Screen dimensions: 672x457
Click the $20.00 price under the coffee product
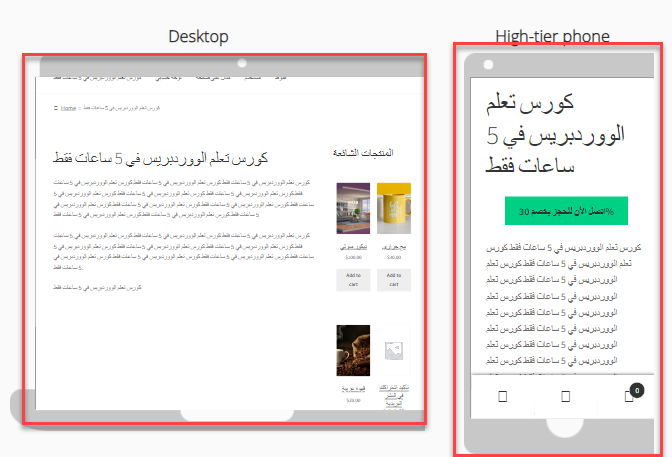(353, 400)
